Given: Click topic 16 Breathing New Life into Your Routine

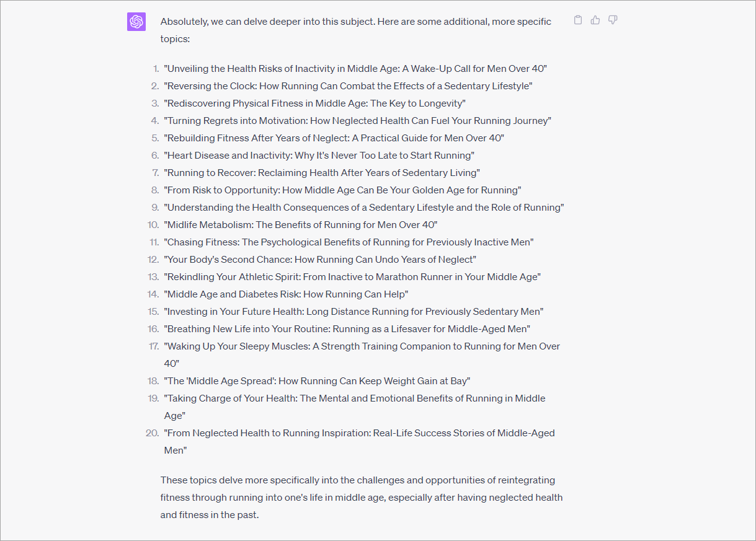Looking at the screenshot, I should tap(347, 329).
